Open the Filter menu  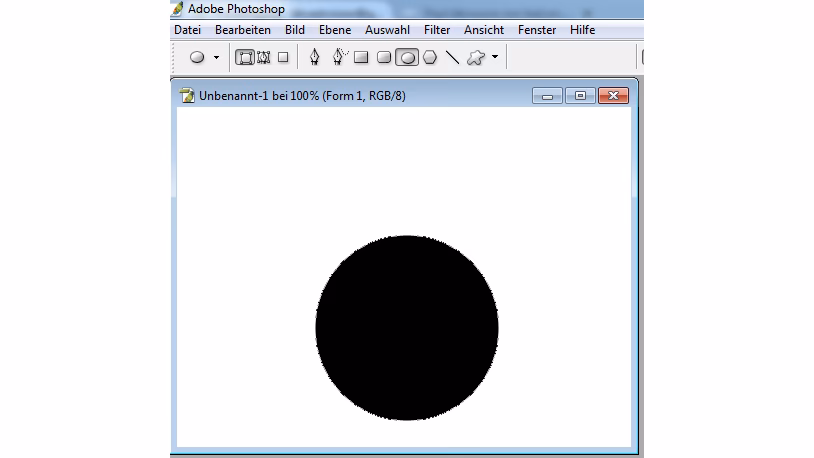point(437,30)
